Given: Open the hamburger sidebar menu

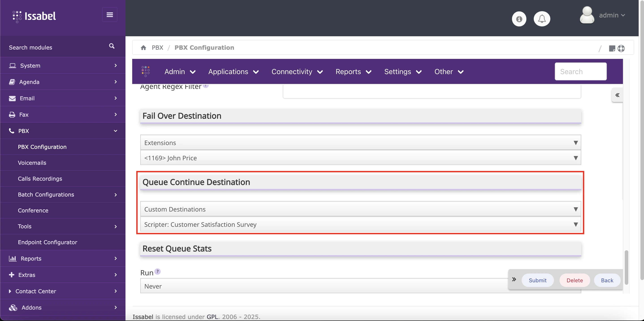Looking at the screenshot, I should (x=110, y=15).
